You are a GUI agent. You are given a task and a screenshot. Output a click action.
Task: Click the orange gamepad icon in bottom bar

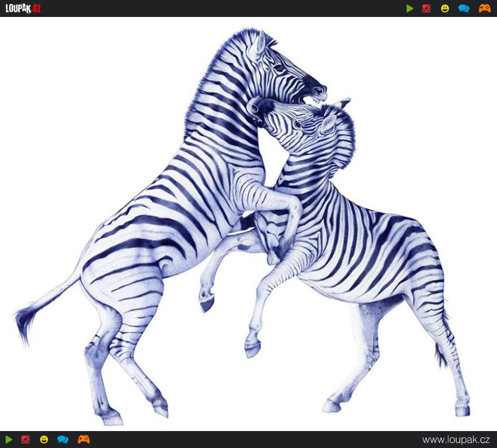point(84,440)
